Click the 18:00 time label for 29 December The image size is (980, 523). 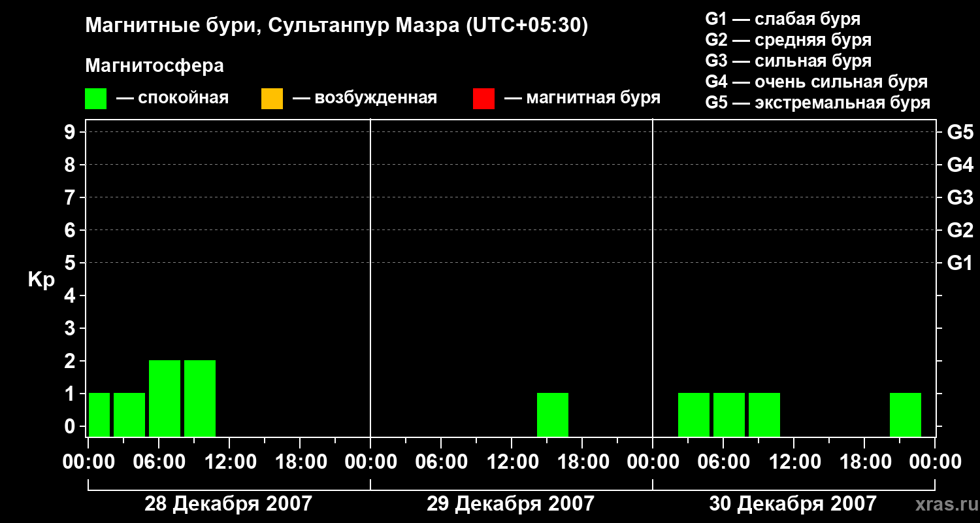coord(582,462)
